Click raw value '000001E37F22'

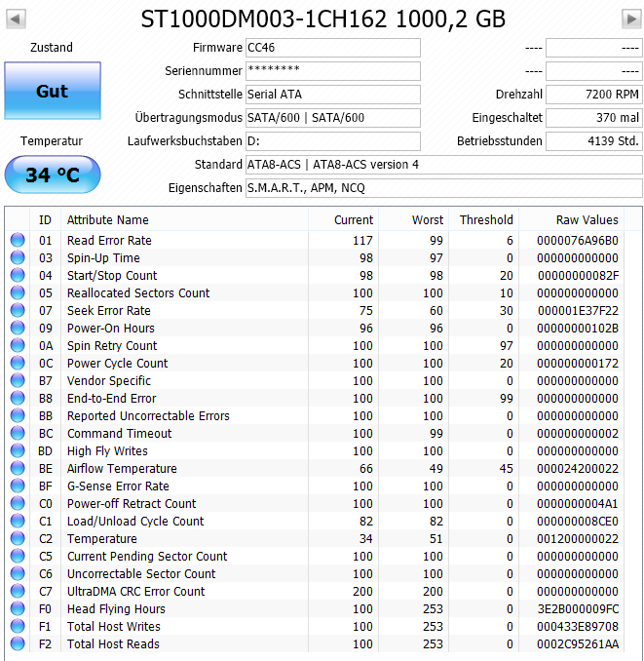tap(578, 311)
